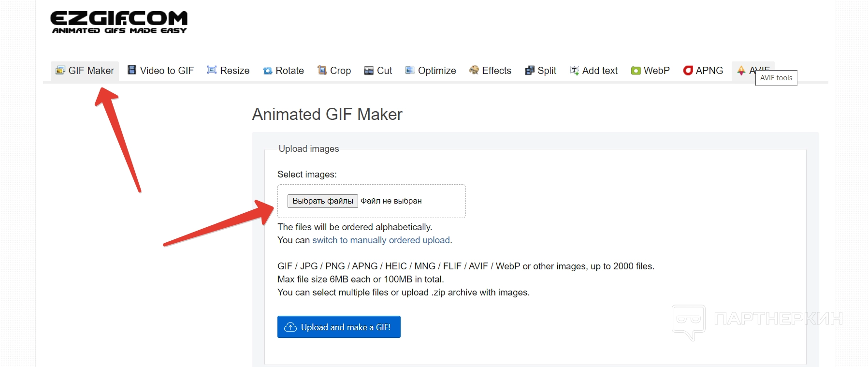This screenshot has height=367, width=868.
Task: Click the APNG red icon
Action: pos(688,71)
